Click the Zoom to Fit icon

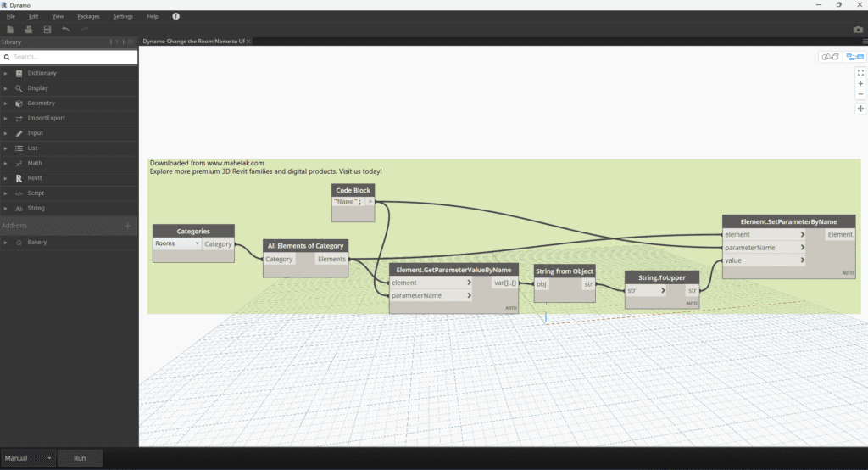click(860, 73)
